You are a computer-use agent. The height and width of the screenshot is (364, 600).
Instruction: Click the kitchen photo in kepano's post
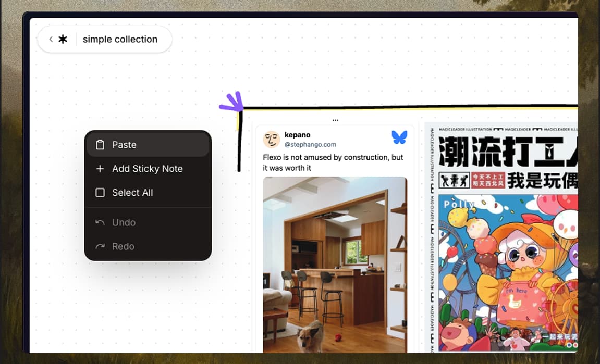[x=335, y=266]
